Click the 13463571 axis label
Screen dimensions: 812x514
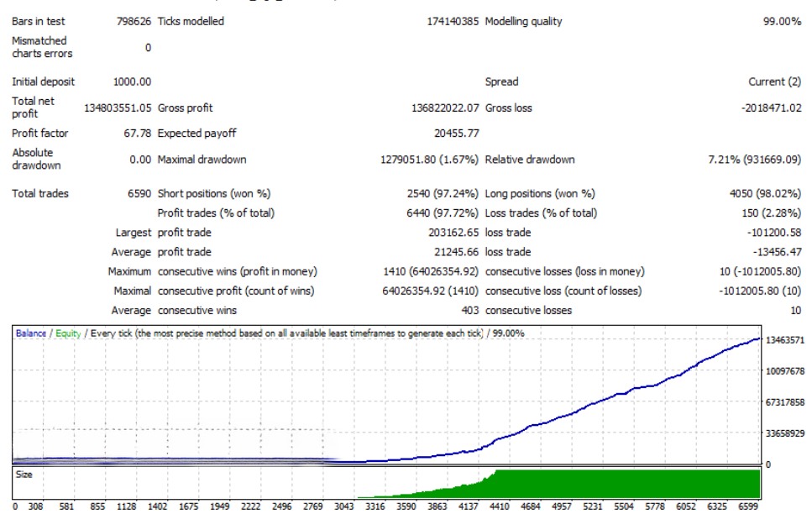tap(785, 340)
